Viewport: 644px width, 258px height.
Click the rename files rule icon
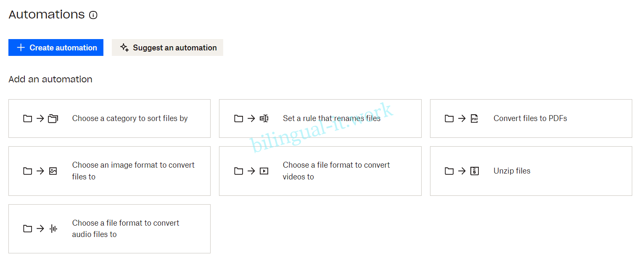tap(264, 118)
